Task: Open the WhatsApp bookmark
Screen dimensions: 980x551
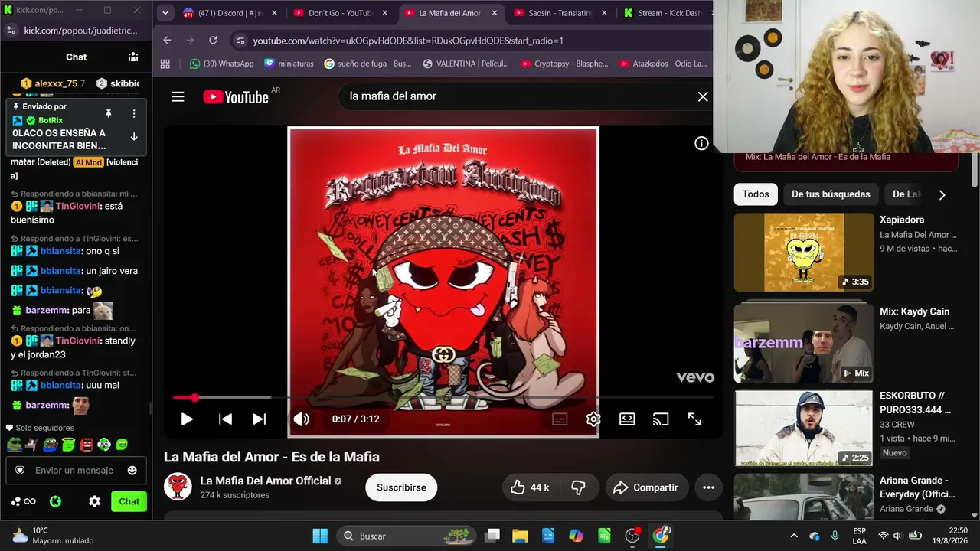Action: (222, 64)
